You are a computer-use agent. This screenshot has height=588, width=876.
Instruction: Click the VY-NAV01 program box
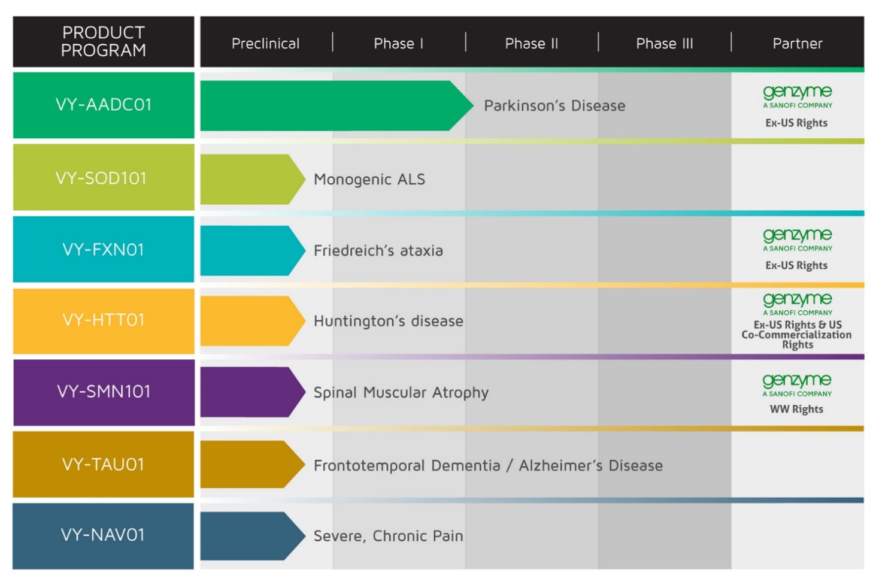point(104,535)
